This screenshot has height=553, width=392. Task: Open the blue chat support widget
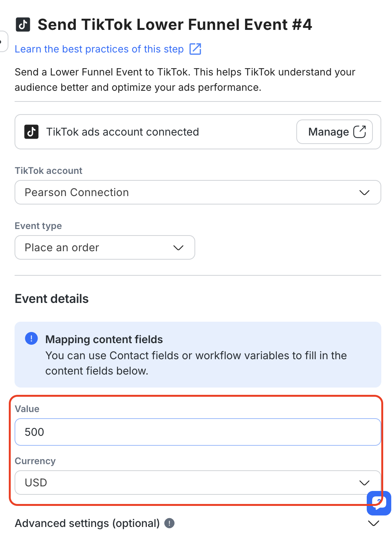pyautogui.click(x=379, y=502)
